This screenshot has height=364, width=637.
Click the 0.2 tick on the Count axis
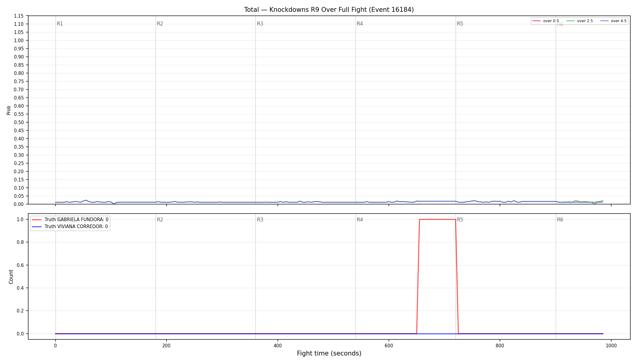[x=20, y=311]
